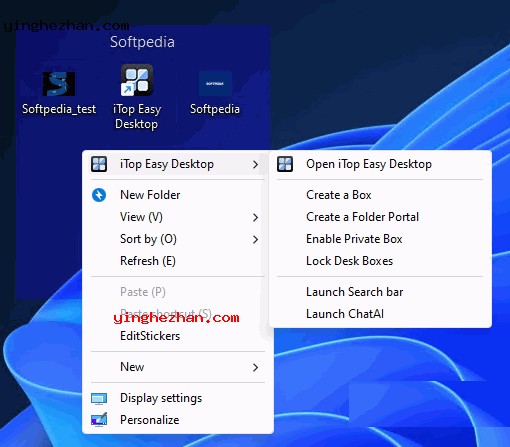Open the Softpedia_test desktop icon
The width and height of the screenshot is (510, 447).
point(59,84)
